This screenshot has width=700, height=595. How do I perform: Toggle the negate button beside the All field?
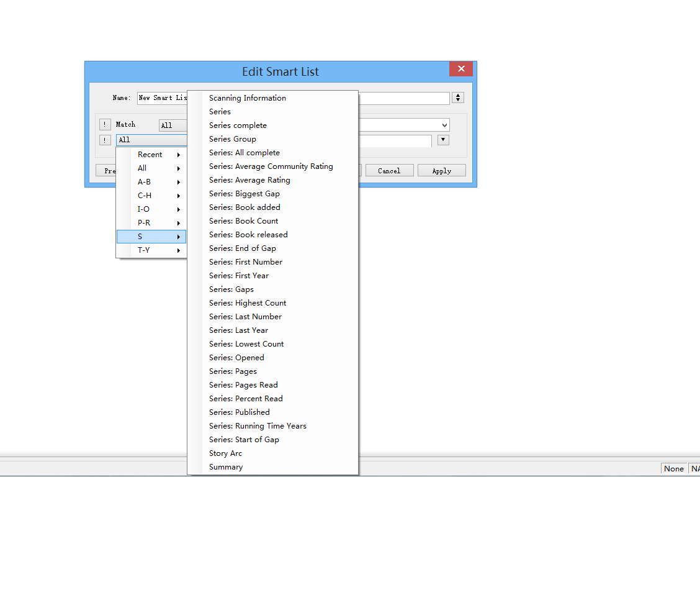click(x=105, y=140)
